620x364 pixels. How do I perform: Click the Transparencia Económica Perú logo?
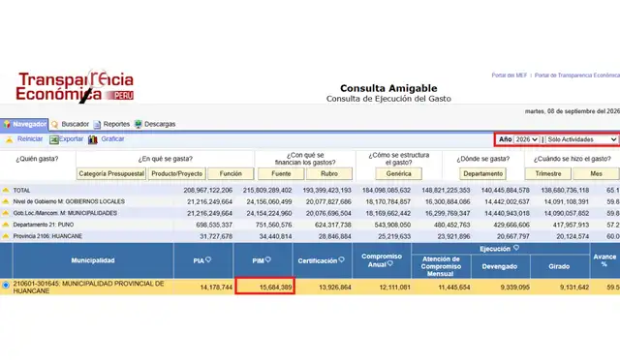point(75,86)
